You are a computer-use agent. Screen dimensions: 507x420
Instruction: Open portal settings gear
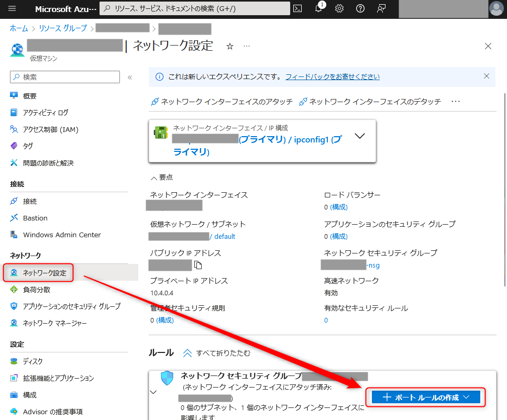point(339,9)
